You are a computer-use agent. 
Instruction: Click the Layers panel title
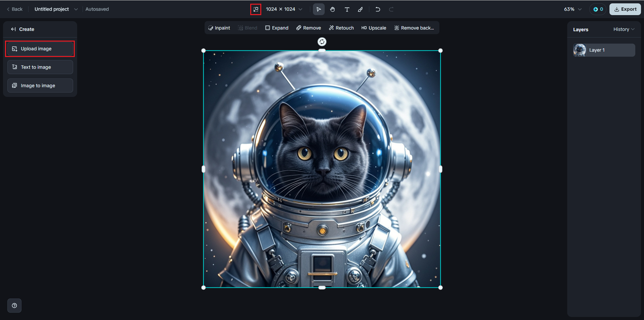(x=581, y=30)
